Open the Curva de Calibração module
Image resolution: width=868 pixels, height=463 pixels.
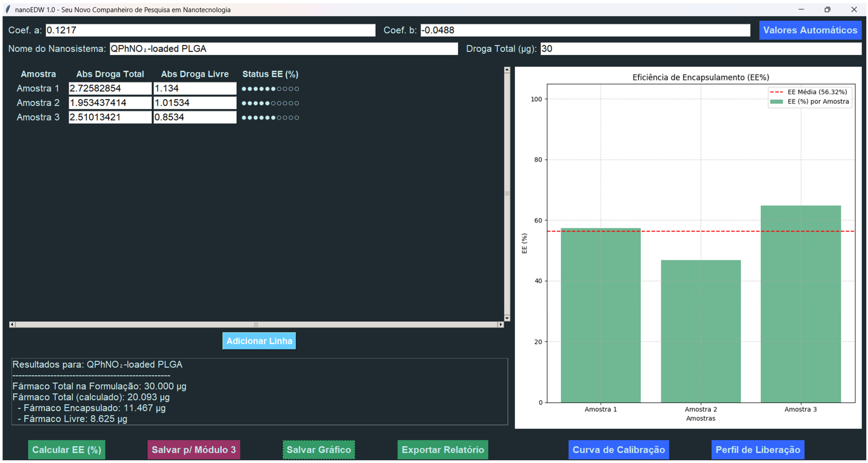(618, 450)
